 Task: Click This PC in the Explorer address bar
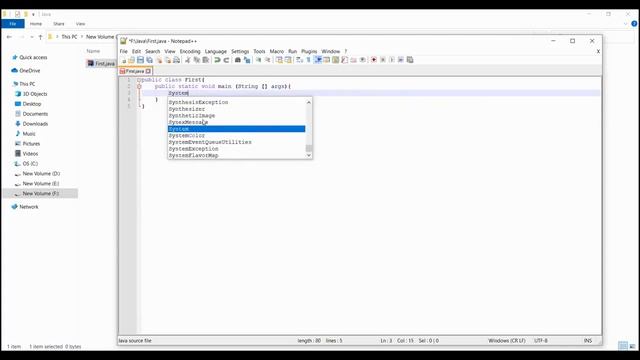point(69,37)
